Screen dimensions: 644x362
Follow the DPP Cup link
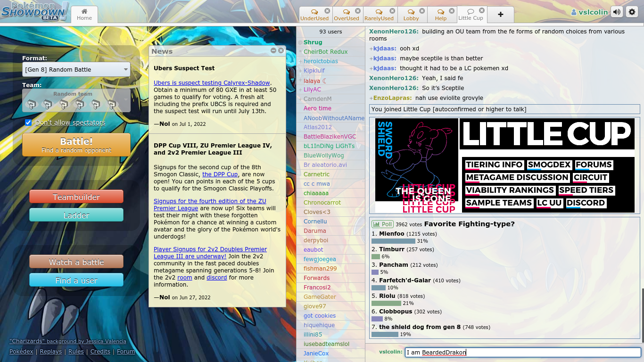(x=220, y=174)
